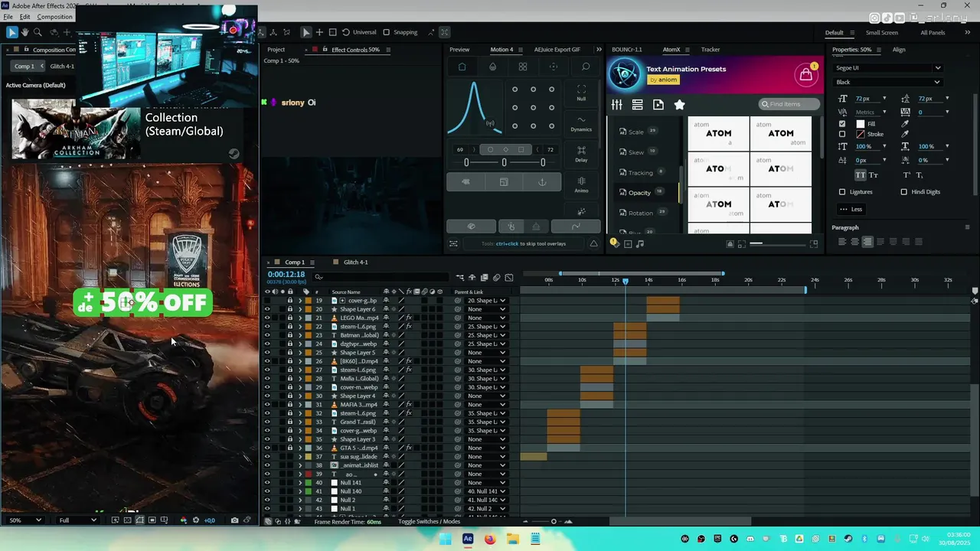The width and height of the screenshot is (980, 551).
Task: Click the AtomX Find Items search field
Action: [789, 104]
